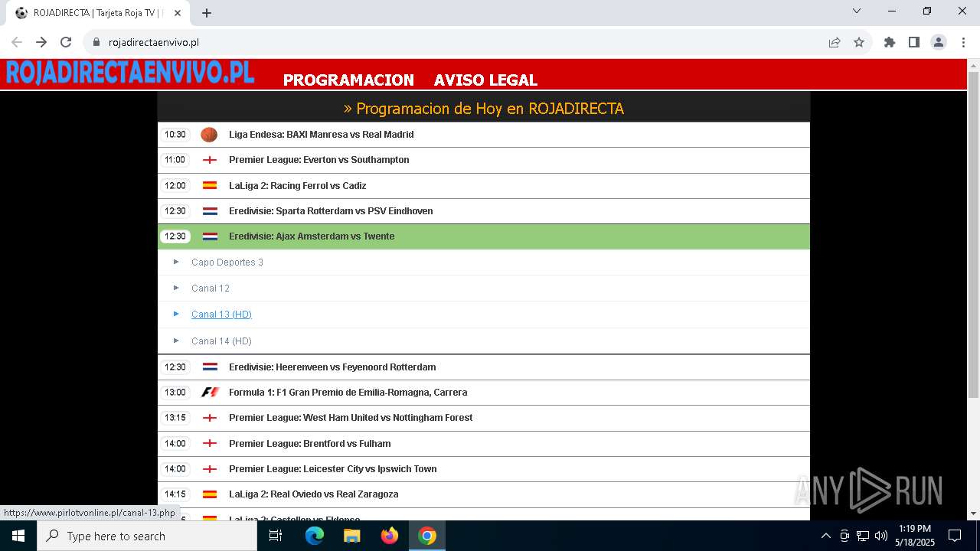
Task: Click Spain flag beside Real Oviedo match
Action: click(x=210, y=494)
